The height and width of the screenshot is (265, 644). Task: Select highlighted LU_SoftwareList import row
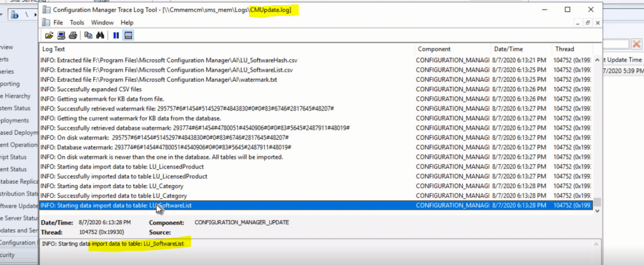point(316,205)
